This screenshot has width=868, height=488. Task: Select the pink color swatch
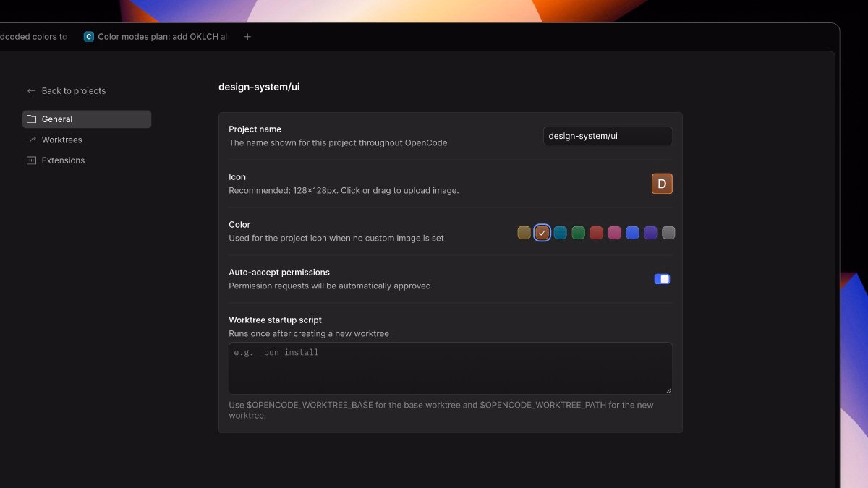615,233
